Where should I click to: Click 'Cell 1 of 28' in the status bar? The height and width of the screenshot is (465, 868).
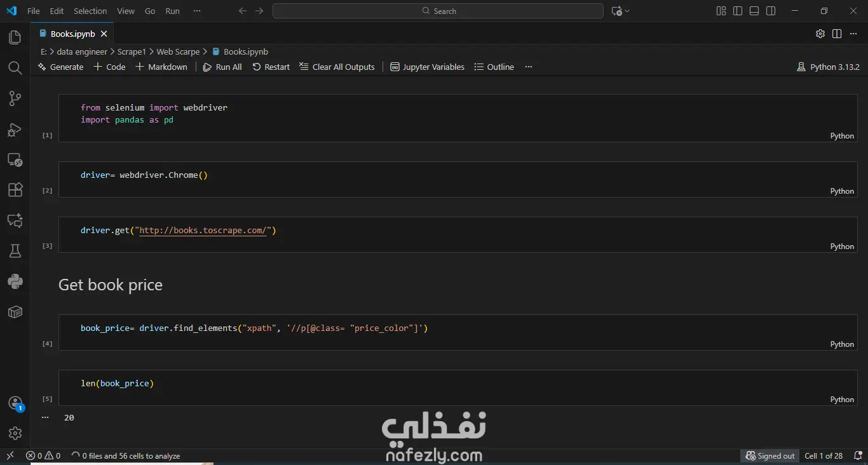click(824, 455)
